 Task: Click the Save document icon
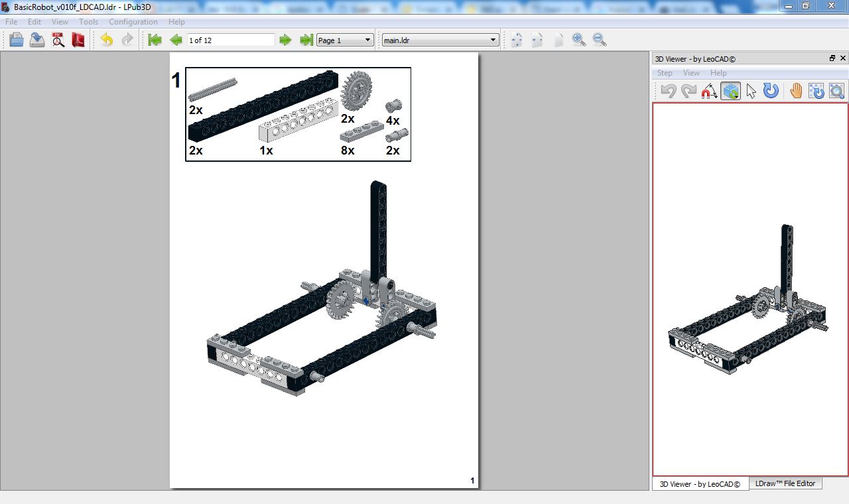[x=36, y=40]
